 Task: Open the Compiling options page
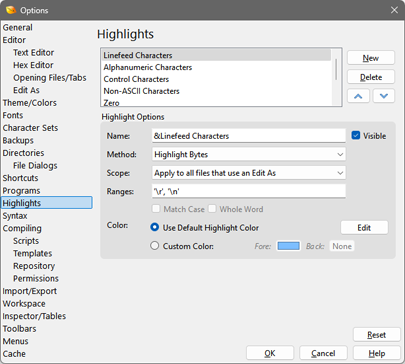click(22, 228)
